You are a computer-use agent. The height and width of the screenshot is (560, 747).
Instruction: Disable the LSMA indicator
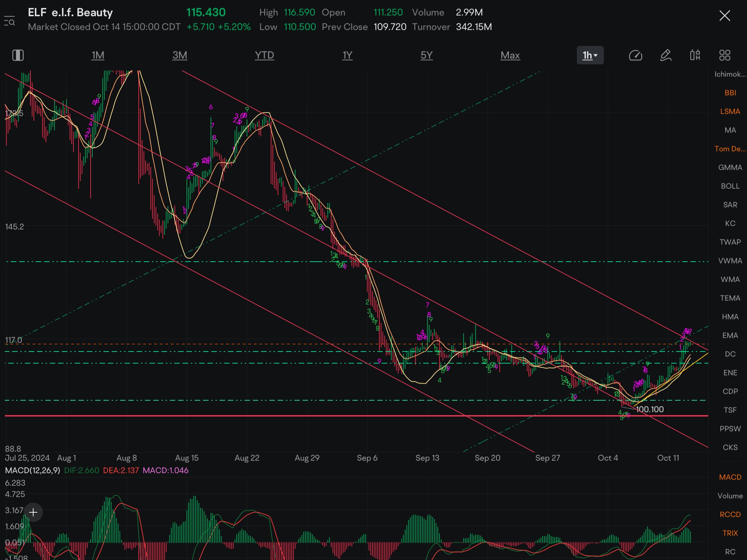tap(730, 112)
